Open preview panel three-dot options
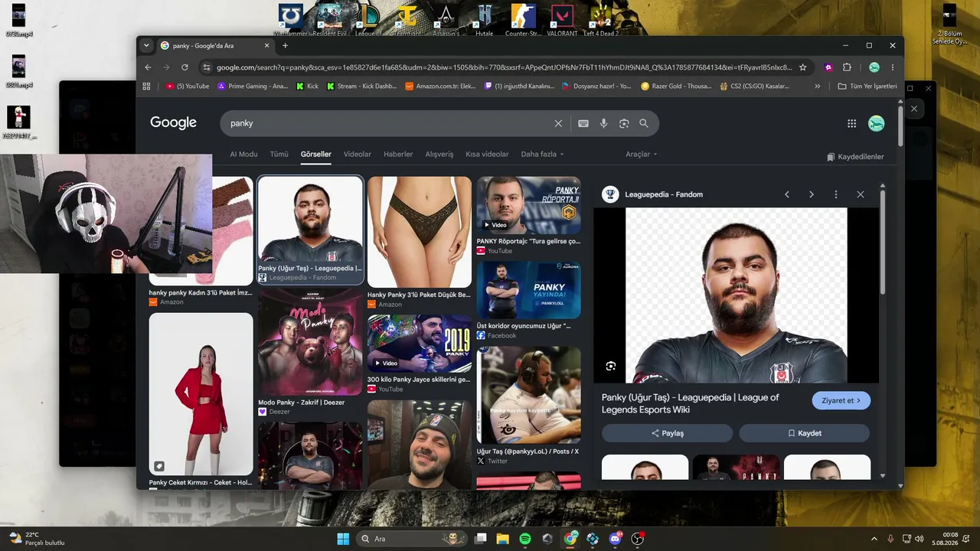Viewport: 980px width, 551px height. [836, 194]
